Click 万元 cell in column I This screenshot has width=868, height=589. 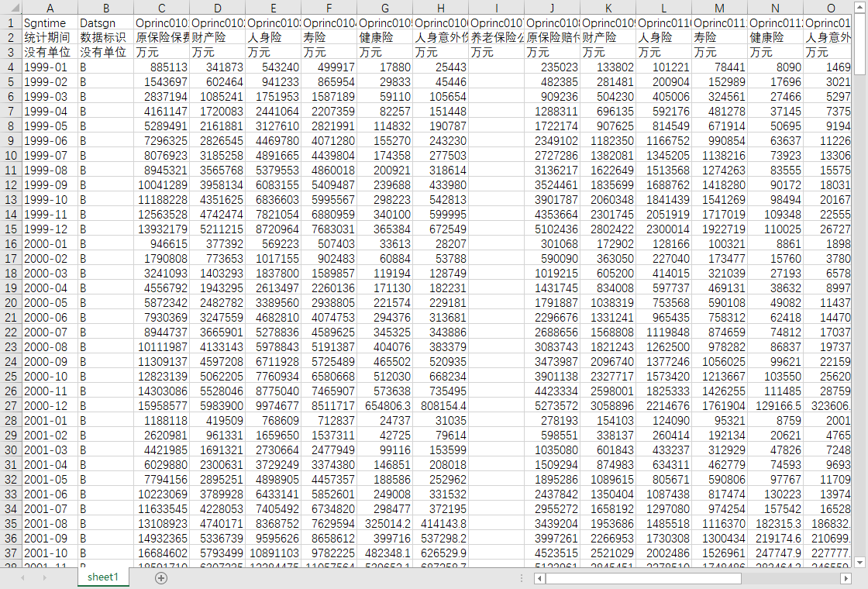pos(497,52)
